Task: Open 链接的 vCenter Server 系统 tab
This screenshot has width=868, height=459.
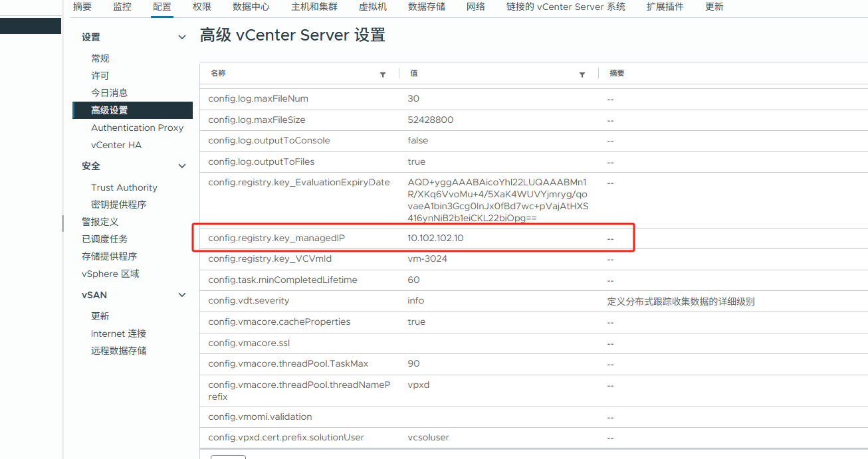Action: 566,7
